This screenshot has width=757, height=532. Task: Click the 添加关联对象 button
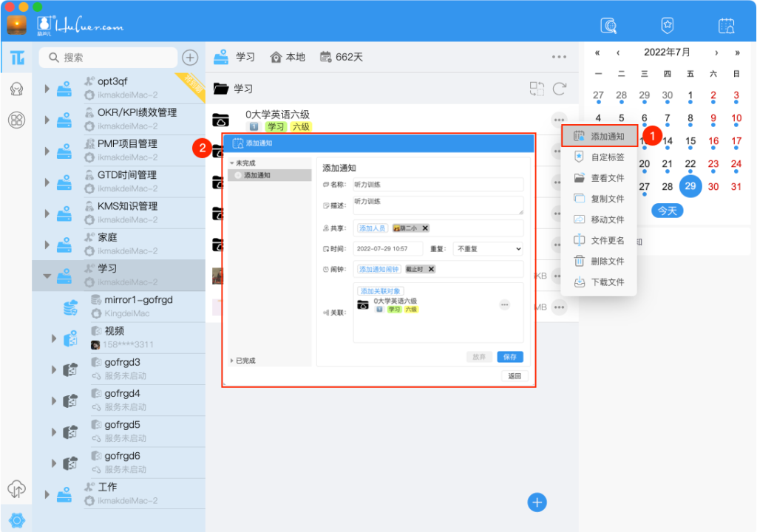(x=381, y=291)
